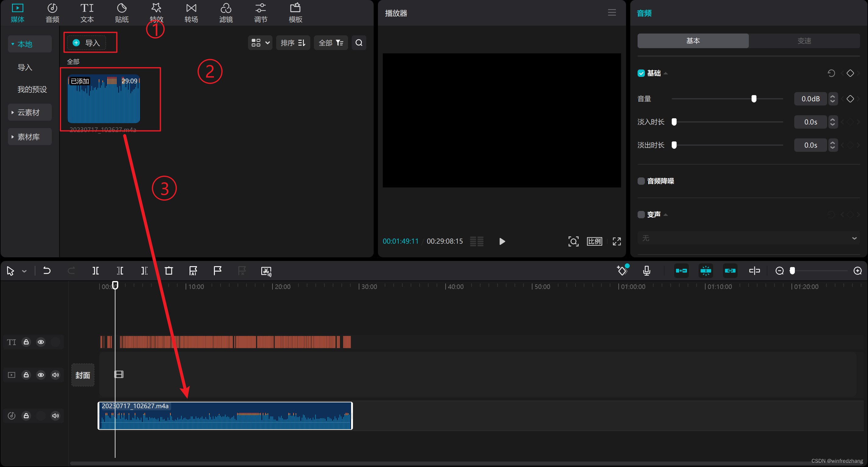Viewport: 868px width, 467px height.
Task: Open the 变声 preset dropdown
Action: 749,238
